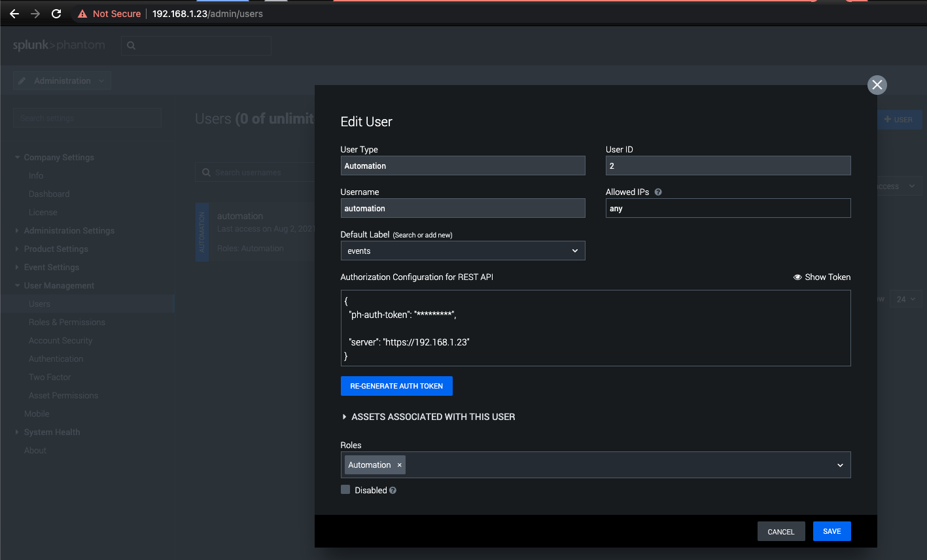Click the browser back arrow
This screenshot has width=927, height=560.
tap(14, 14)
